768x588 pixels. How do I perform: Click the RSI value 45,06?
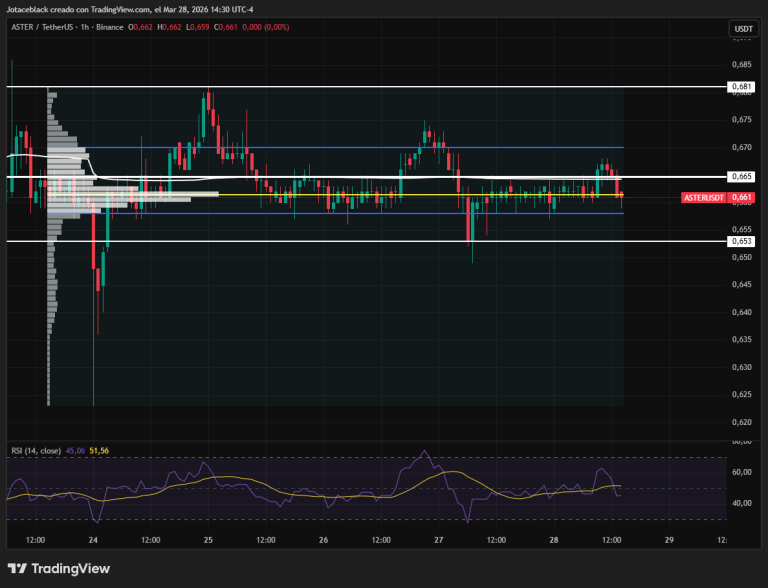75,451
